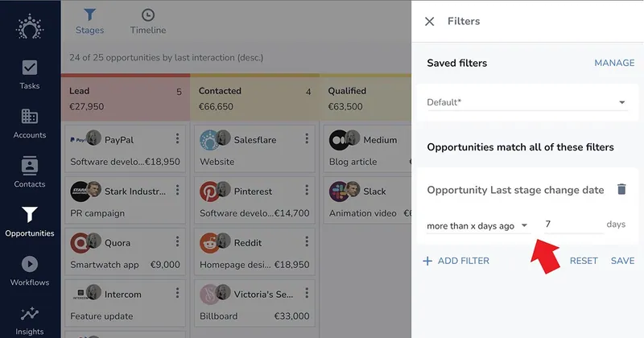Open the 'Feature update' opportunity text
This screenshot has height=338, width=644.
[x=101, y=316]
